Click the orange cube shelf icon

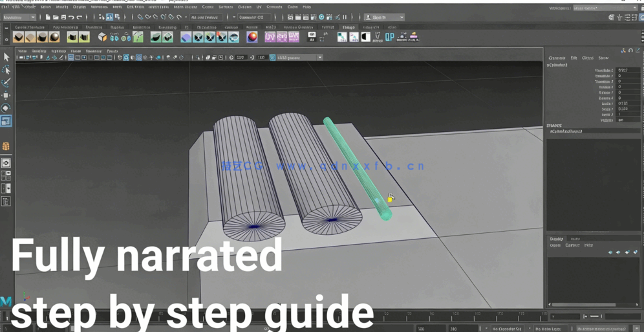click(102, 38)
